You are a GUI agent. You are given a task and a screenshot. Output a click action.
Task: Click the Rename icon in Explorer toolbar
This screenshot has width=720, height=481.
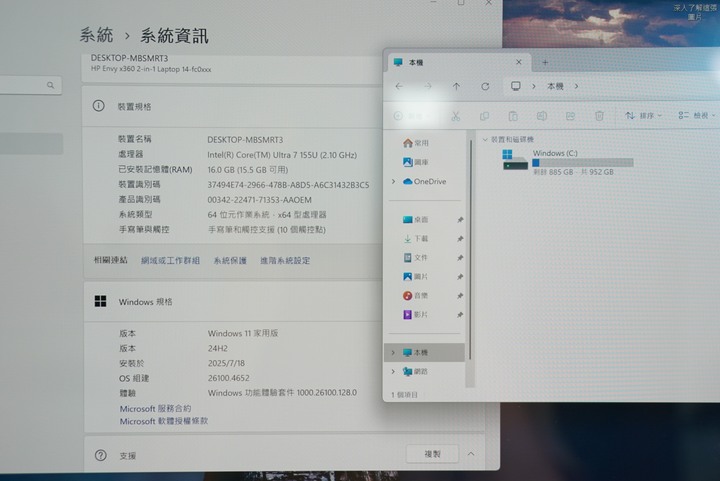pyautogui.click(x=542, y=116)
